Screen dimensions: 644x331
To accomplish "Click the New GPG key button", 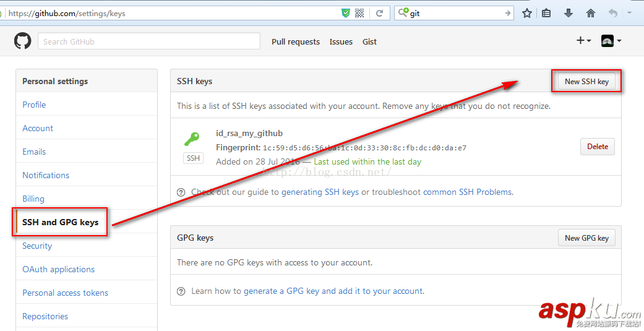I will pyautogui.click(x=586, y=238).
